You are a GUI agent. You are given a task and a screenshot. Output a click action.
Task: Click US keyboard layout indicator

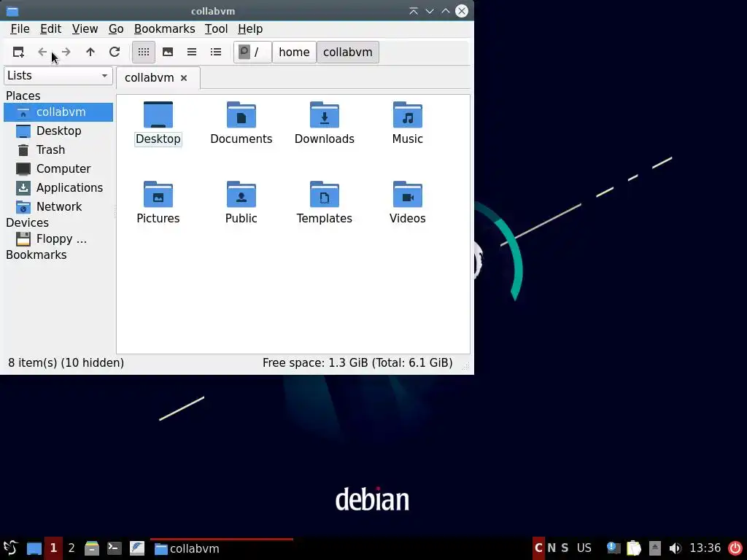tap(584, 548)
